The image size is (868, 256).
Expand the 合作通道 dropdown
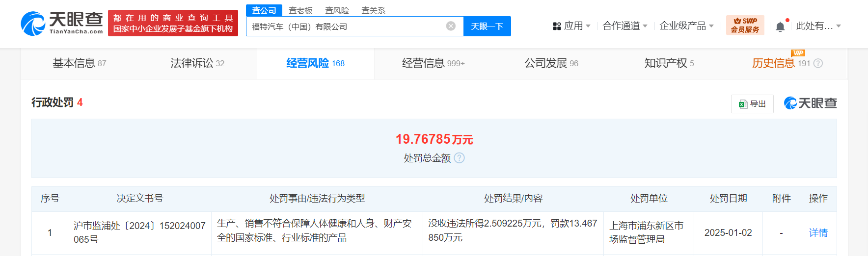click(x=625, y=26)
